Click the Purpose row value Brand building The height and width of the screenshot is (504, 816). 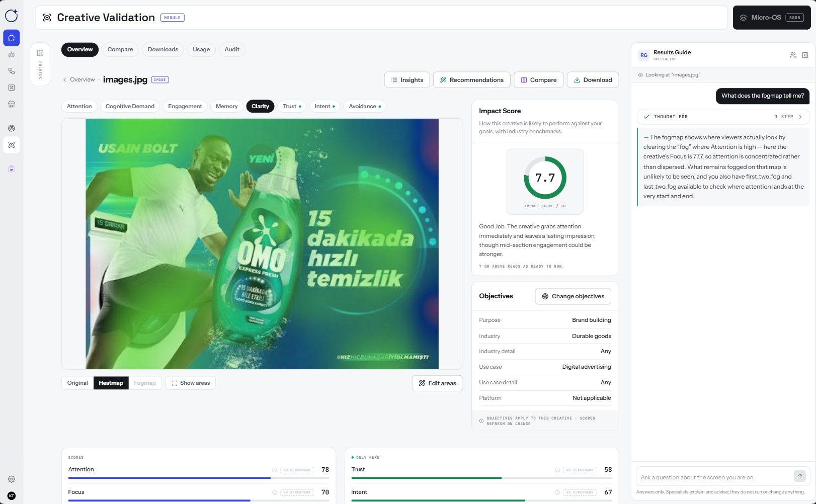[x=591, y=320]
